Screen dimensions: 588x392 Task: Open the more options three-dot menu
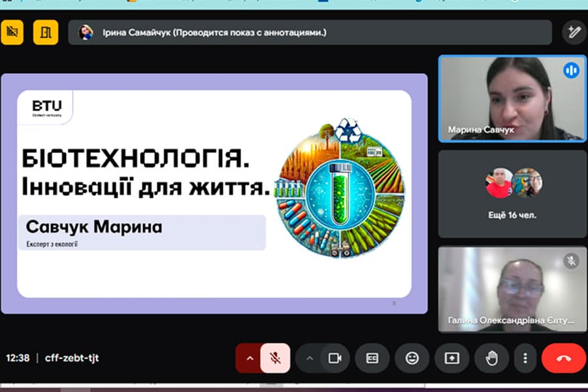point(525,359)
